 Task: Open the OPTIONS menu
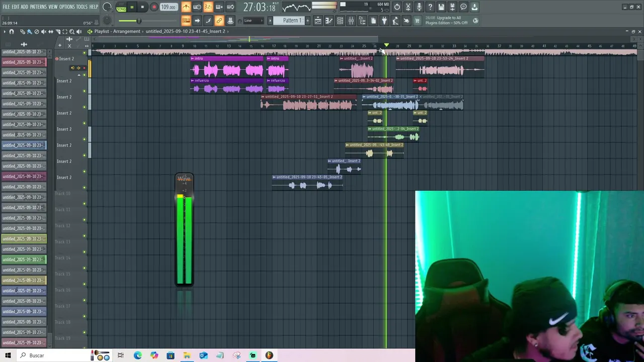67,7
